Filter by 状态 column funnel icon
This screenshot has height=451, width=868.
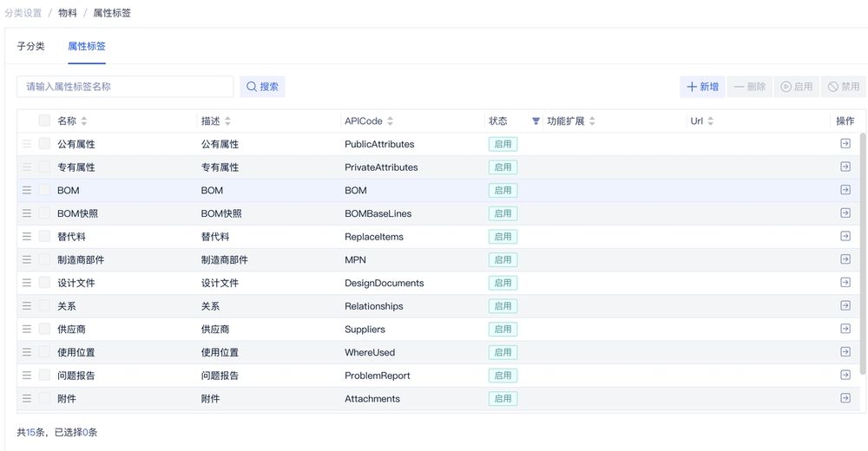pyautogui.click(x=536, y=121)
